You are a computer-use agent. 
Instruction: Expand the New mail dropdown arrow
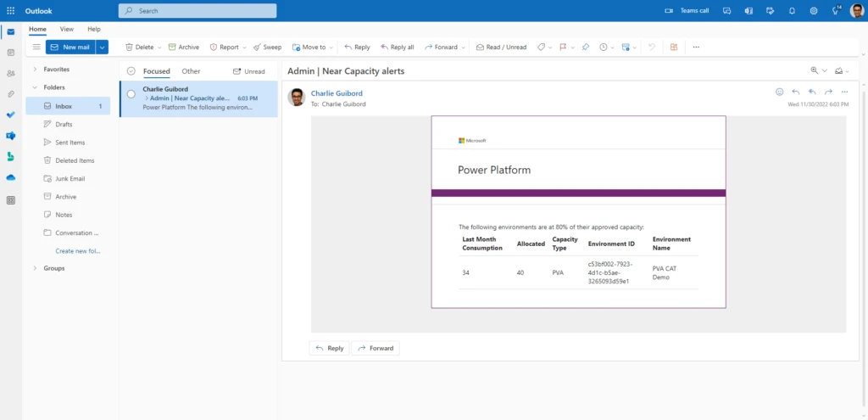(x=103, y=48)
